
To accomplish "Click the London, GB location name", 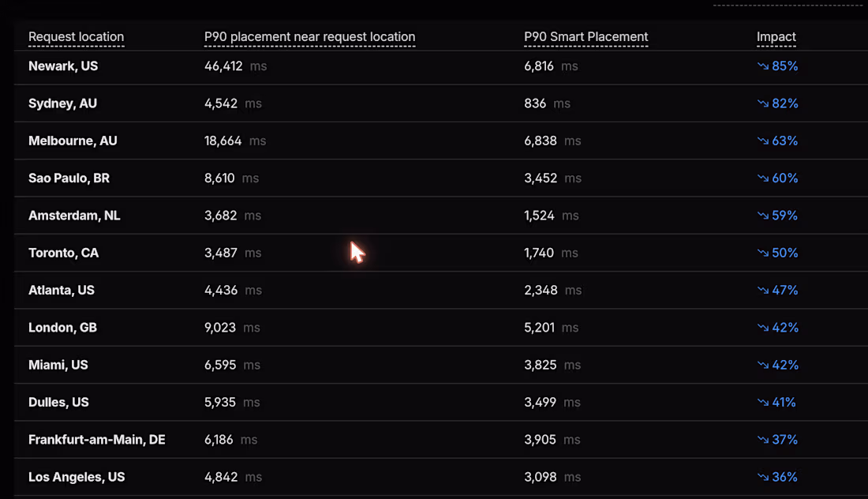I will point(62,328).
